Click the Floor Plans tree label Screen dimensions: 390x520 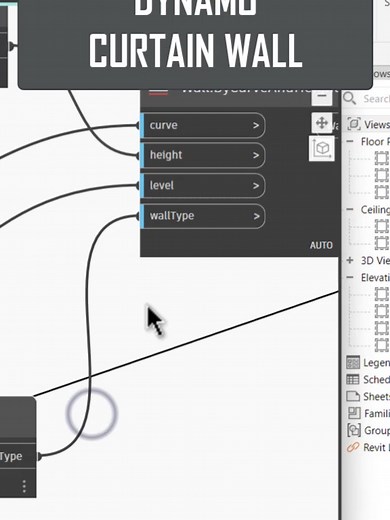(x=375, y=142)
